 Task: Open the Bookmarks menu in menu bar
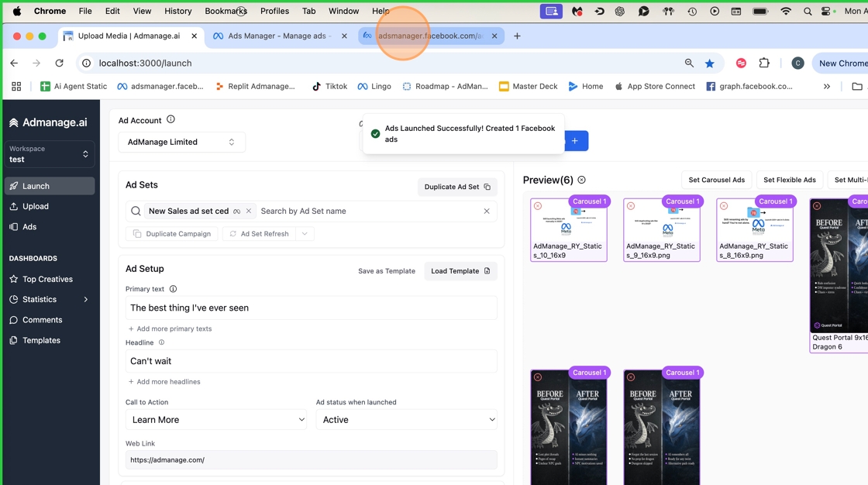[226, 11]
